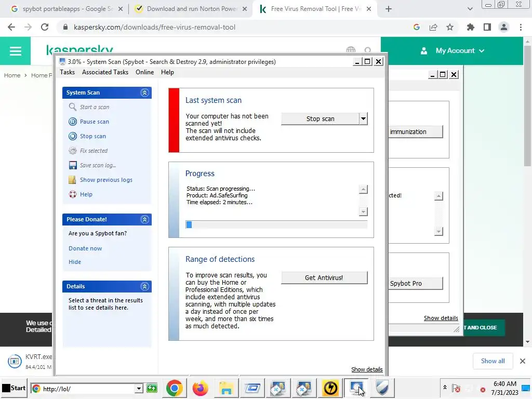The width and height of the screenshot is (532, 399).
Task: Click the Chrome share page icon
Action: pos(433,27)
